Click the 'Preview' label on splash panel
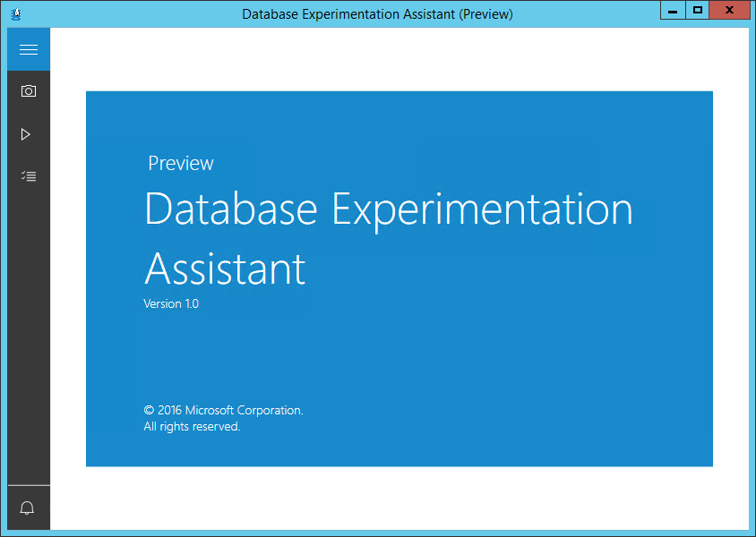 click(181, 163)
